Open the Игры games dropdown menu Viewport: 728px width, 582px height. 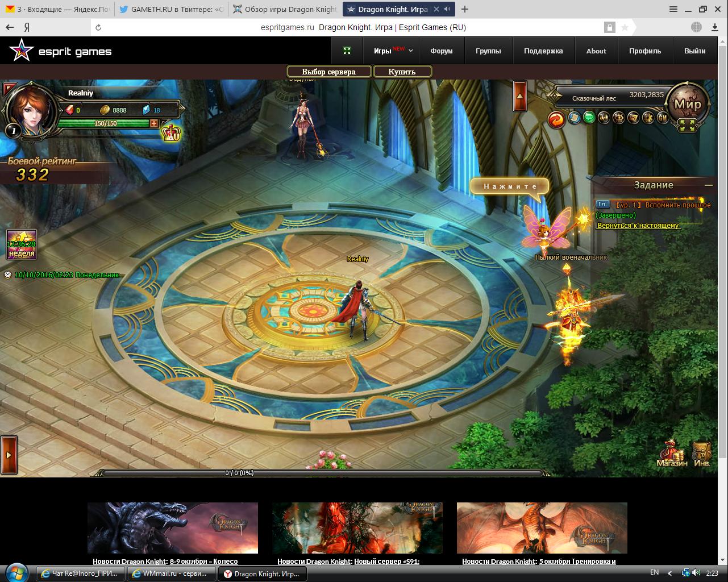click(x=393, y=51)
